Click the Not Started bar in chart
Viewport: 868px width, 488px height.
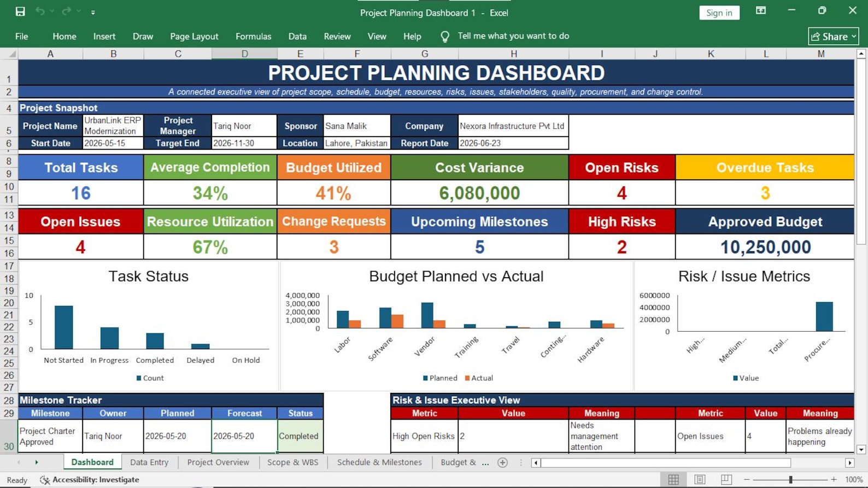pos(64,327)
